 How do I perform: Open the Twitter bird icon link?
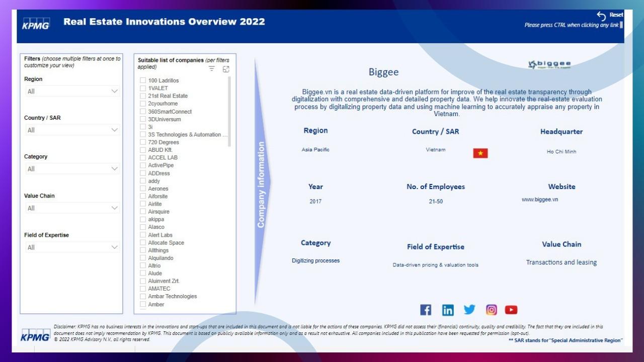pos(469,310)
